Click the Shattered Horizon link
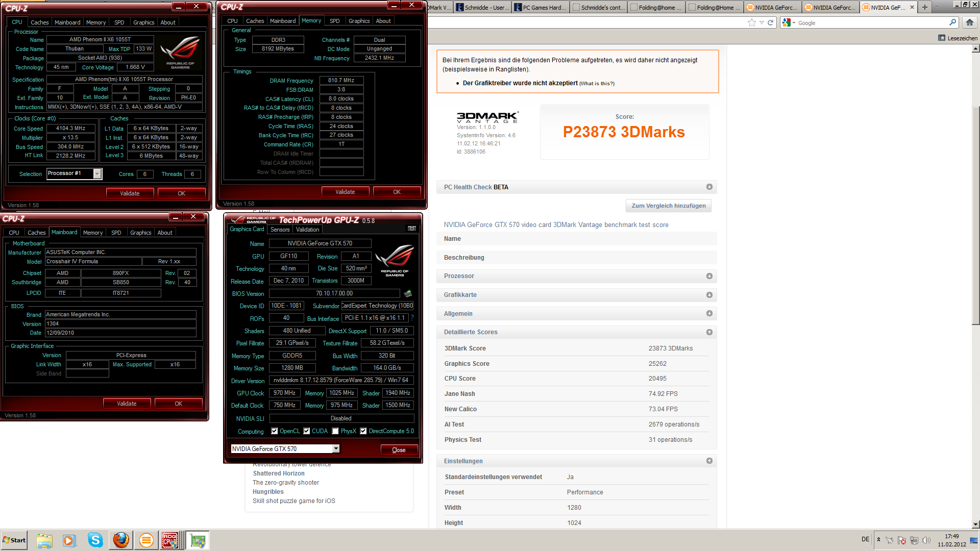Image resolution: width=980 pixels, height=551 pixels. point(279,473)
